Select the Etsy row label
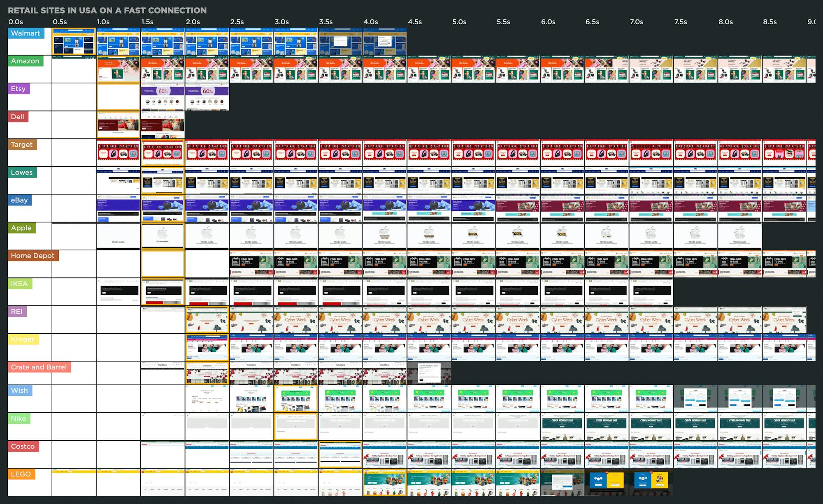This screenshot has height=504, width=823. click(x=18, y=89)
